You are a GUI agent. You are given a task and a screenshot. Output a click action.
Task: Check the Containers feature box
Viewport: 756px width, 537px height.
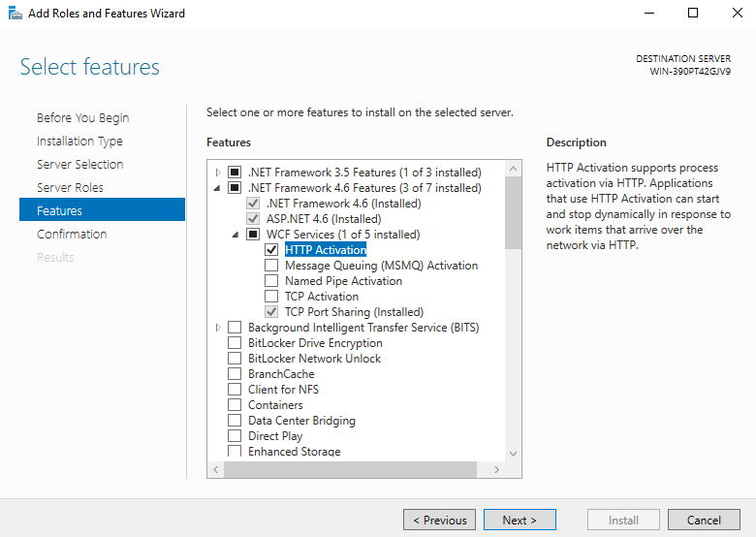[x=235, y=405]
